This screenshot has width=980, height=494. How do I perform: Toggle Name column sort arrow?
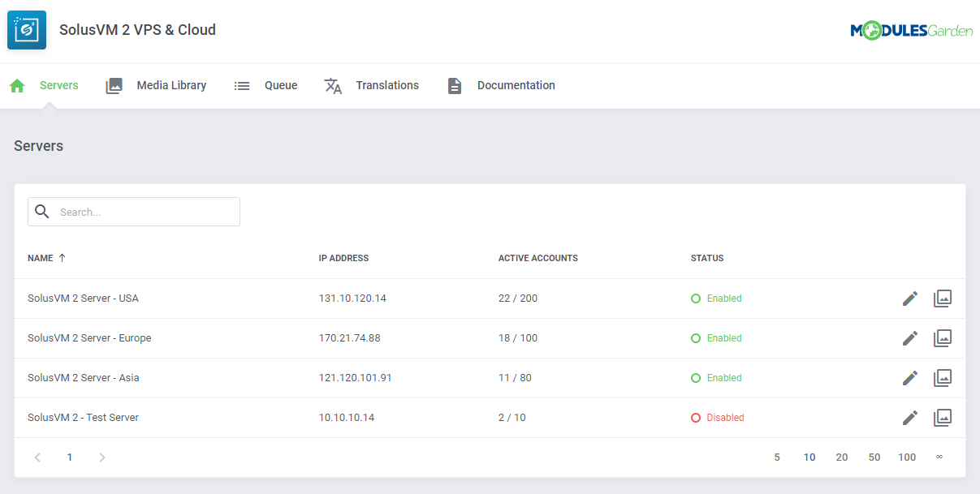point(62,258)
